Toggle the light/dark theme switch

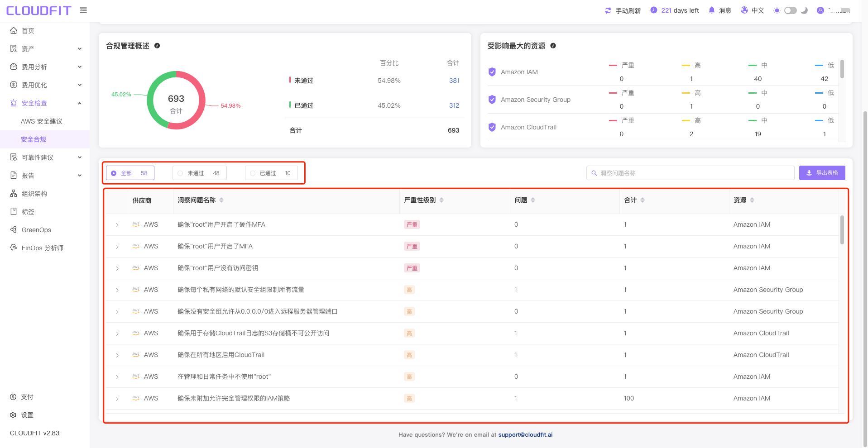791,10
